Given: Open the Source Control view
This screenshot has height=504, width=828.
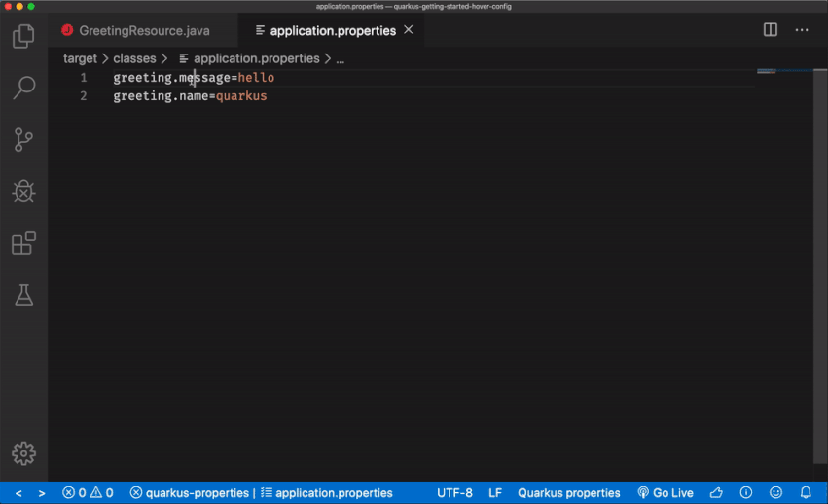Looking at the screenshot, I should pos(23,140).
